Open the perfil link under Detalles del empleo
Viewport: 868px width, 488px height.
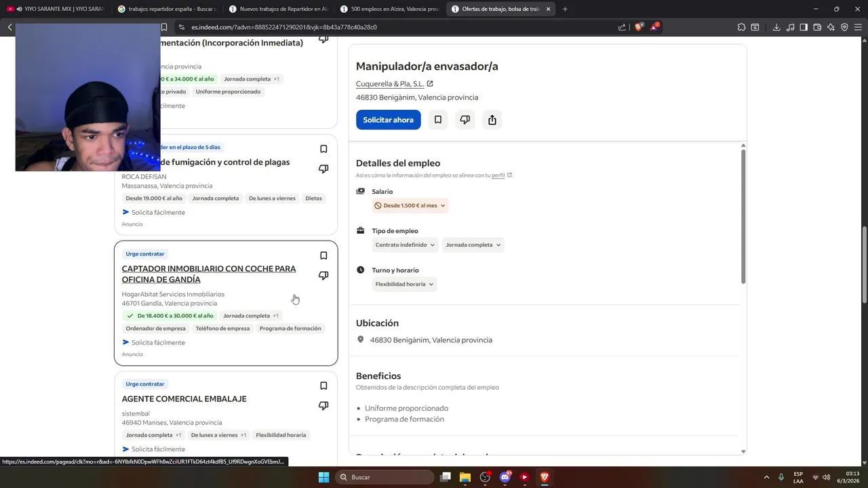point(498,175)
